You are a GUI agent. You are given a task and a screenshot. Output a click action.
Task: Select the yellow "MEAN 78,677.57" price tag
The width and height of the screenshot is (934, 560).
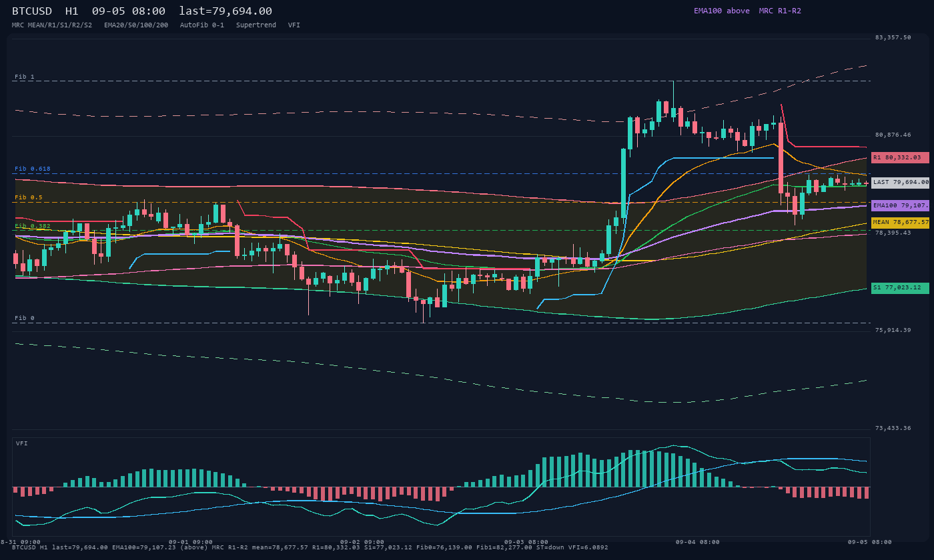pyautogui.click(x=900, y=223)
